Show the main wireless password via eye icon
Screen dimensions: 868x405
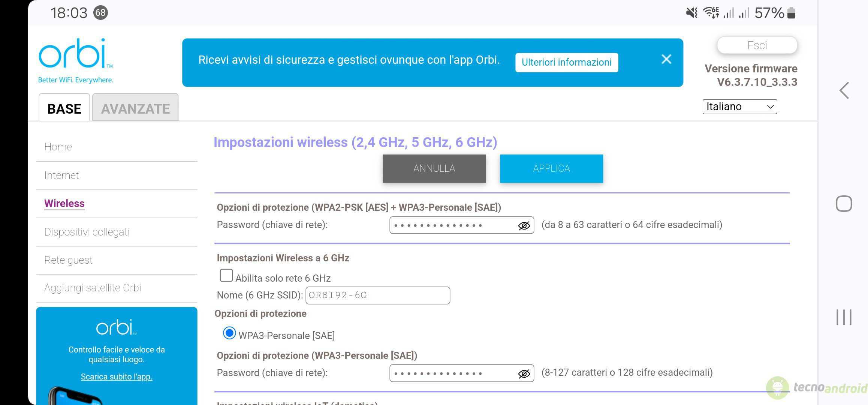524,225
